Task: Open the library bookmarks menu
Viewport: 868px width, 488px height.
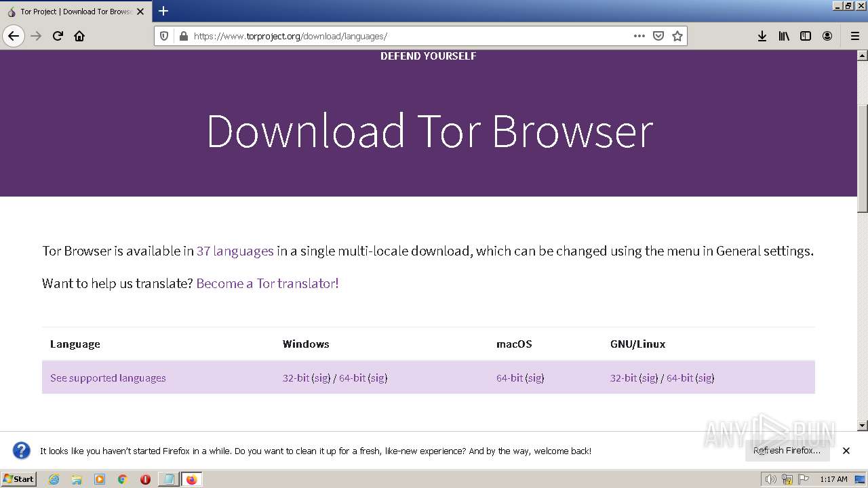Action: [x=784, y=36]
